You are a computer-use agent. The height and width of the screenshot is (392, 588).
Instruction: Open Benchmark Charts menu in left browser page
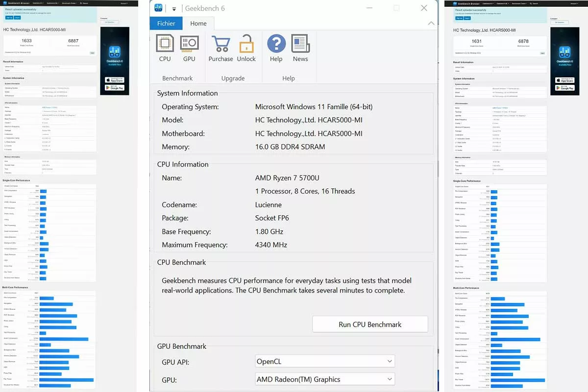(69, 3)
